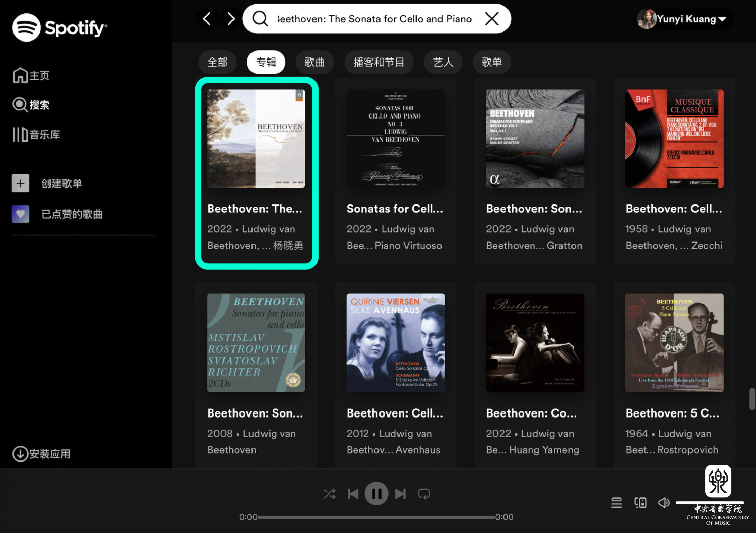The image size is (756, 533).
Task: Click Install App (安装应用) download icon
Action: click(x=20, y=454)
